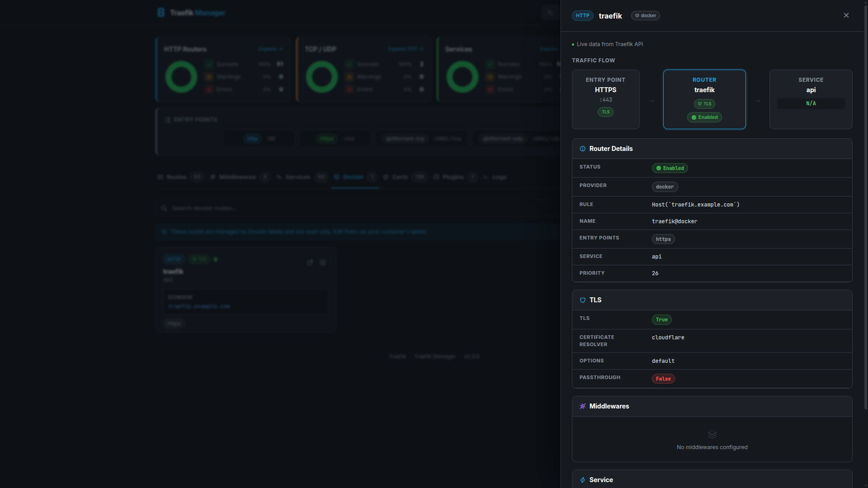Screen dimensions: 868x488
Task: Click the traefik.example.com domain link
Action: click(199, 306)
